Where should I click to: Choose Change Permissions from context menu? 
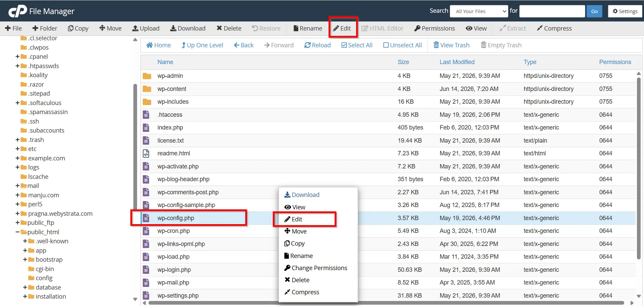(x=316, y=268)
